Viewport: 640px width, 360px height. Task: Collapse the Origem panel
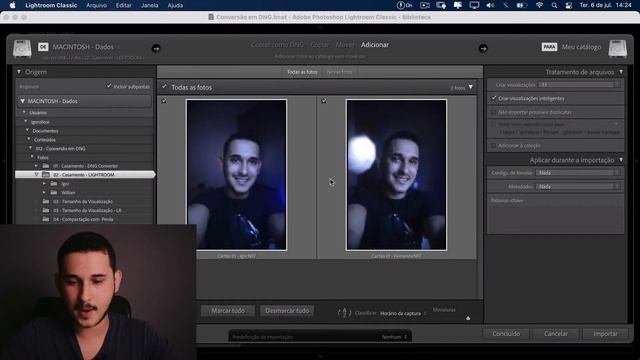click(x=19, y=72)
